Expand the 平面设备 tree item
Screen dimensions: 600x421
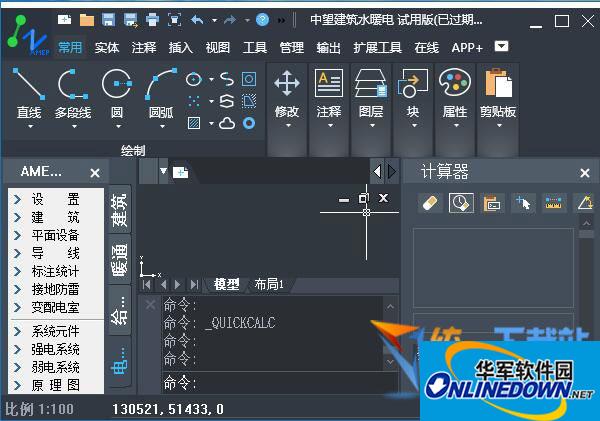click(x=17, y=235)
